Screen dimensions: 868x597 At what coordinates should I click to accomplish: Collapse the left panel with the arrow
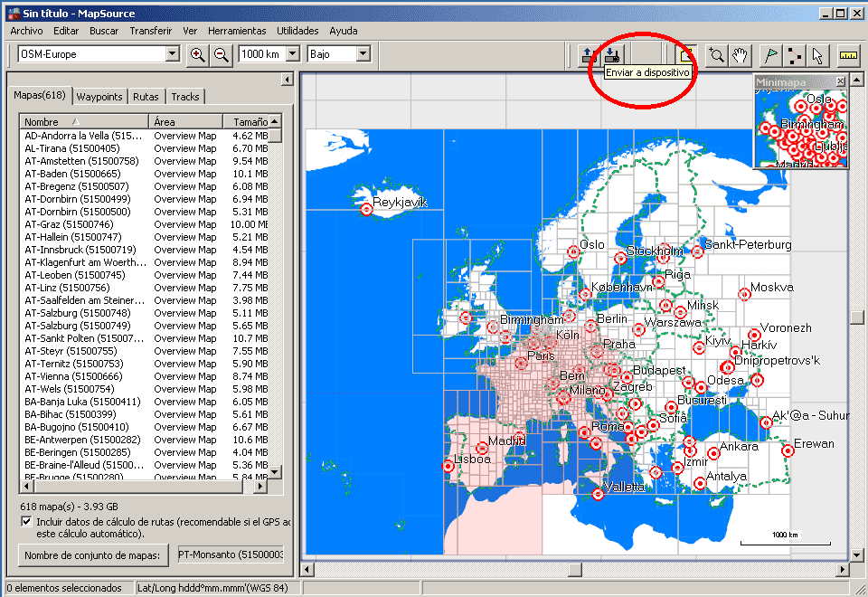point(287,80)
